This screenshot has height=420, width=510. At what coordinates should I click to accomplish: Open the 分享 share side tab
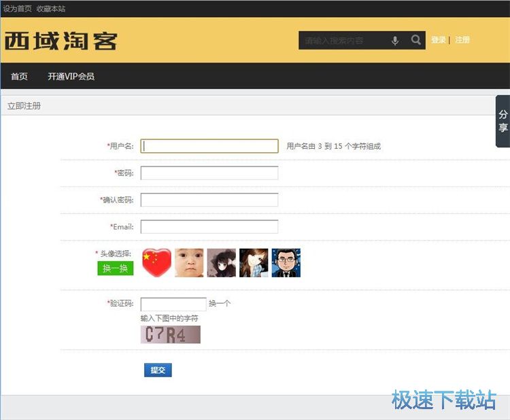point(503,121)
